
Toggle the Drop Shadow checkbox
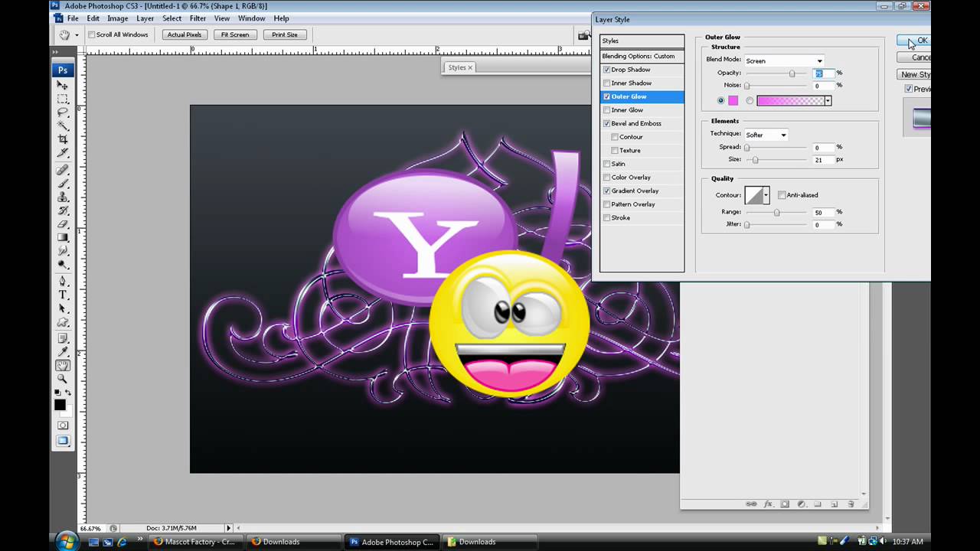tap(607, 70)
